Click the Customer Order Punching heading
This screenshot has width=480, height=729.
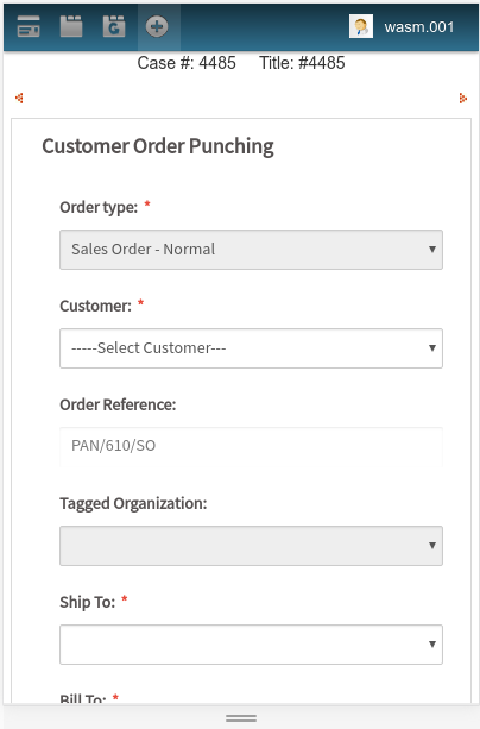[x=158, y=146]
